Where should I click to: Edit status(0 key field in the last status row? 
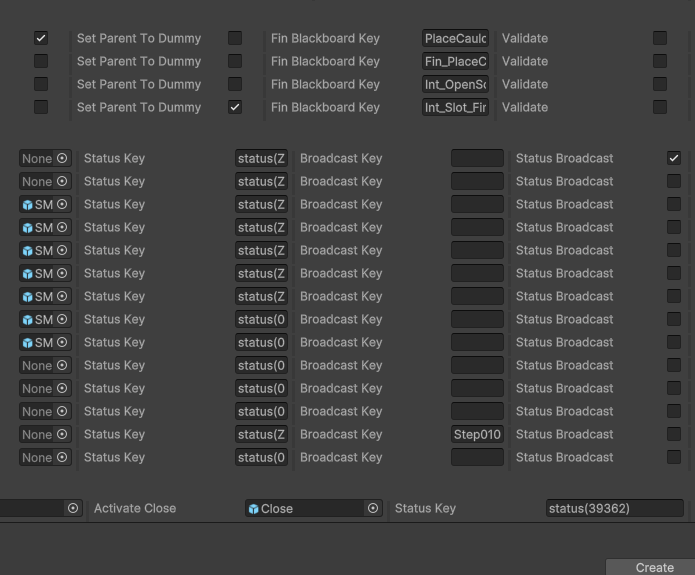click(x=262, y=458)
